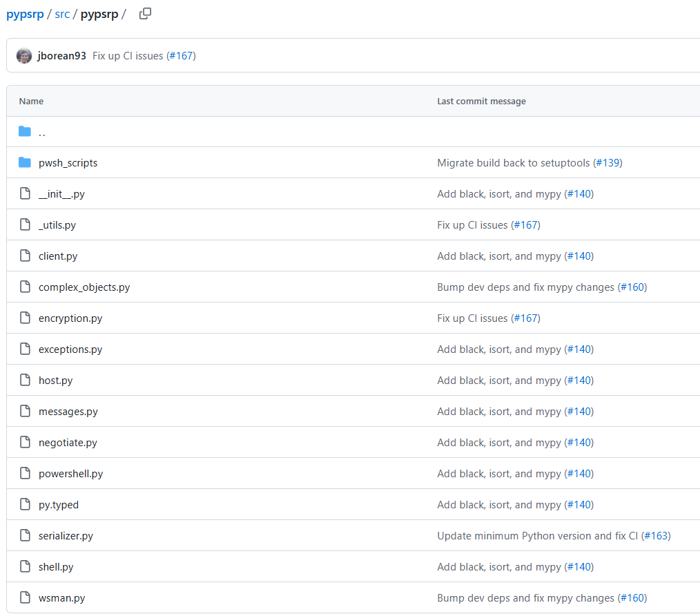Screen dimensions: 700x614
Task: Click the copy path icon
Action: pyautogui.click(x=145, y=14)
